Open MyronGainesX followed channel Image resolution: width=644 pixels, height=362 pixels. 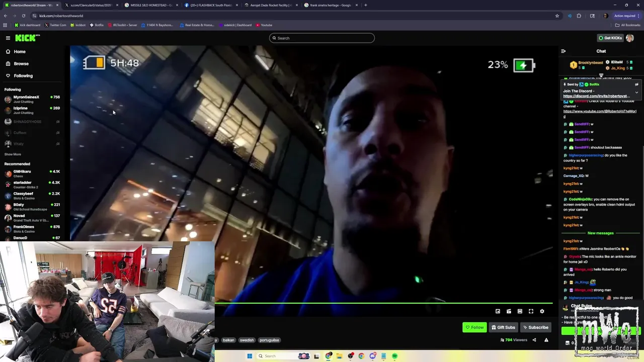click(32, 99)
